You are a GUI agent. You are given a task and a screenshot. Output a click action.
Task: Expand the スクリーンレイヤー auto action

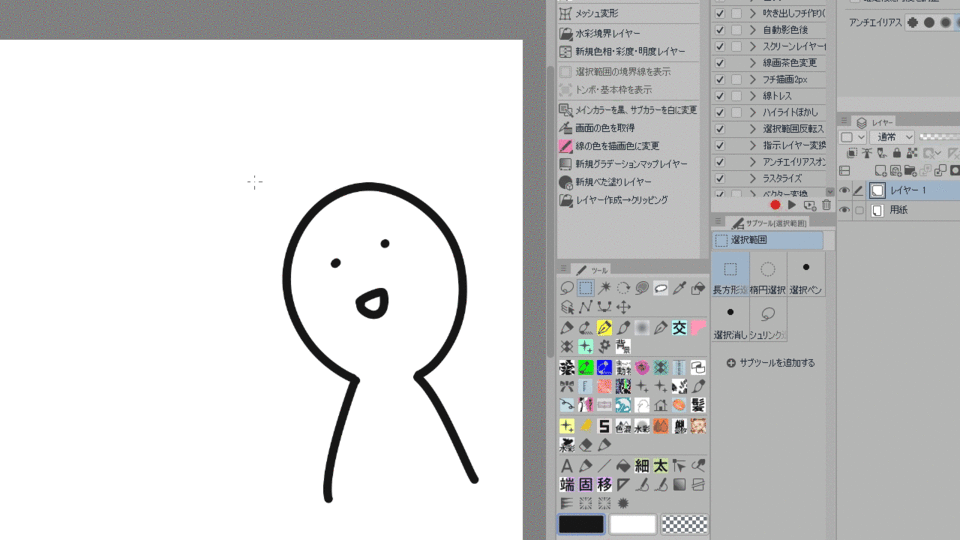(x=753, y=47)
